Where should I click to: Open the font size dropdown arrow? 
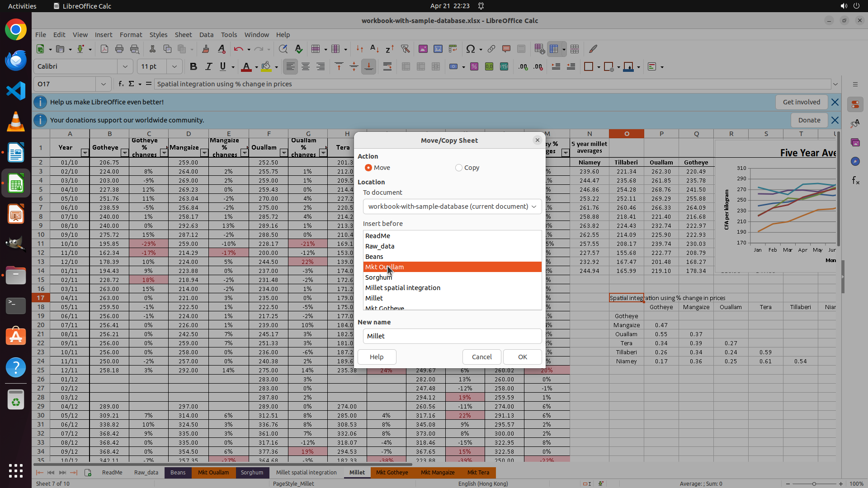point(174,67)
